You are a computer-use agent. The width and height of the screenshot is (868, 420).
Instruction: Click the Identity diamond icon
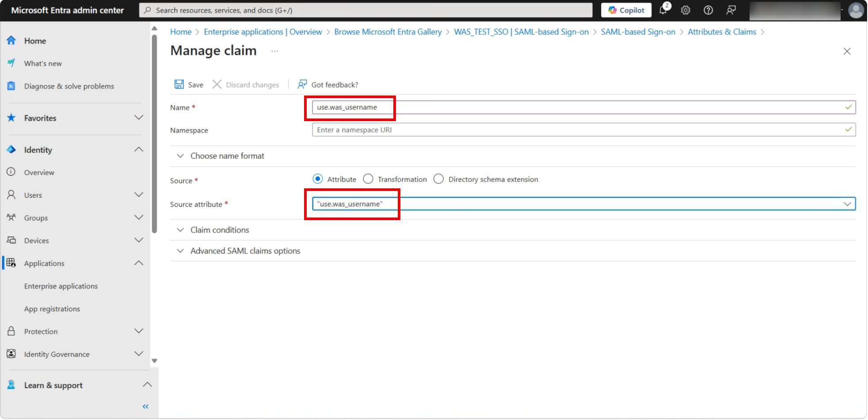[x=11, y=149]
